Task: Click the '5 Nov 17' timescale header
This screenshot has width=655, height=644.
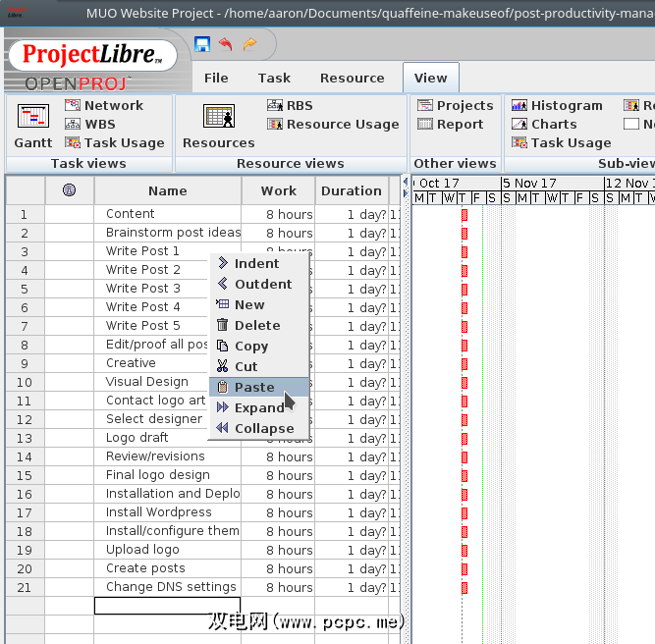Action: 552,184
